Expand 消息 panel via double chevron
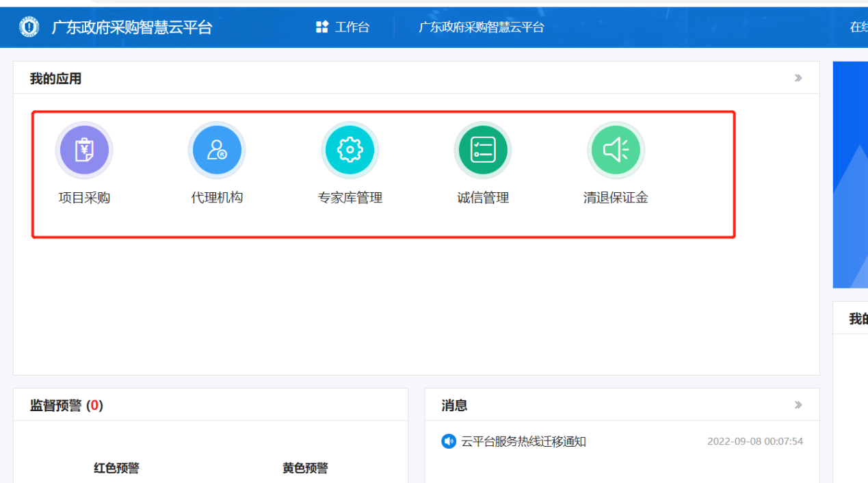Image resolution: width=868 pixels, height=483 pixels. [x=798, y=405]
